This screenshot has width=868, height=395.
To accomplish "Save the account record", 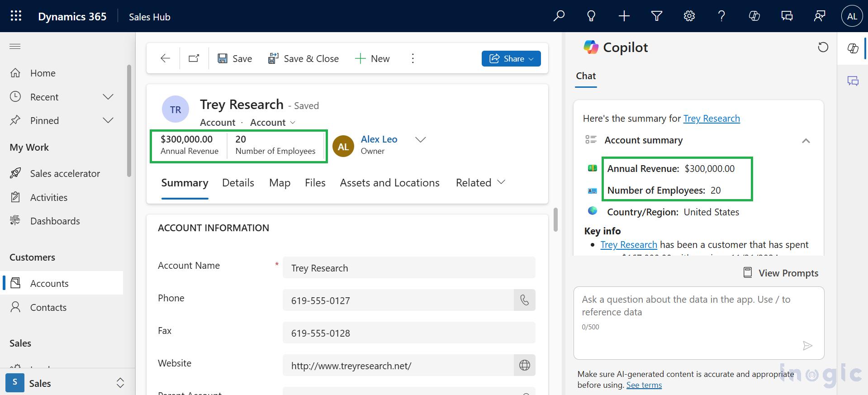I will (235, 58).
